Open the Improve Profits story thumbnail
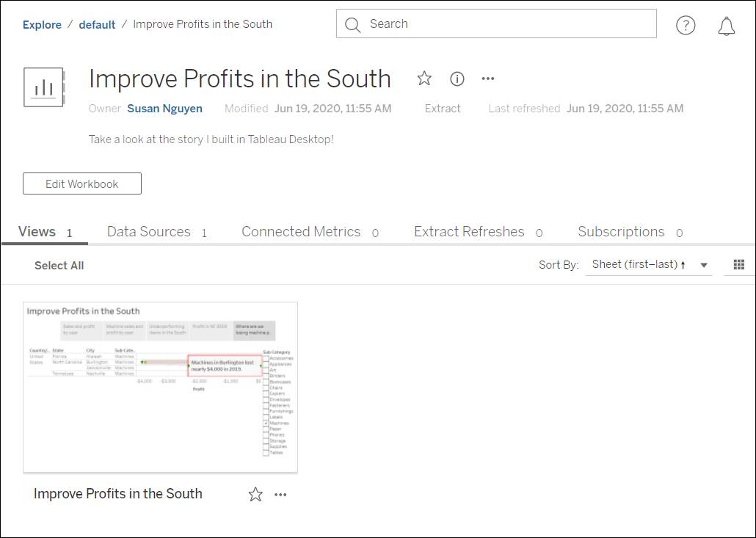Viewport: 756px width, 538px height. [160, 386]
